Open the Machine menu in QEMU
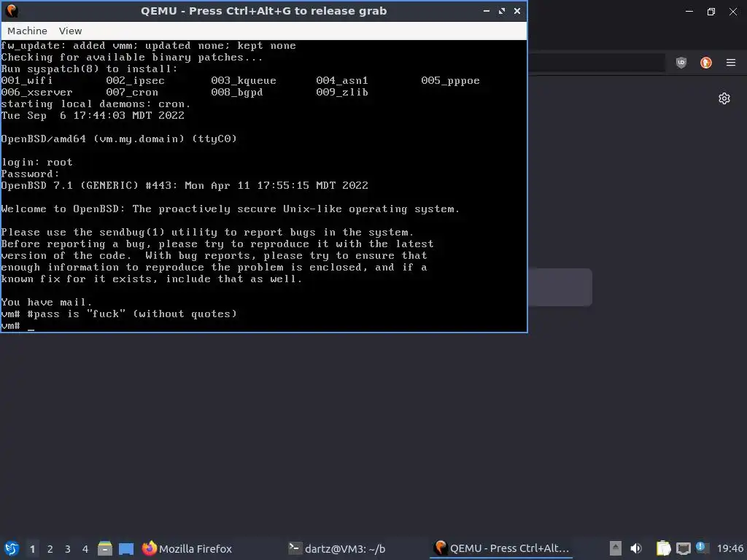747x560 pixels. [27, 31]
